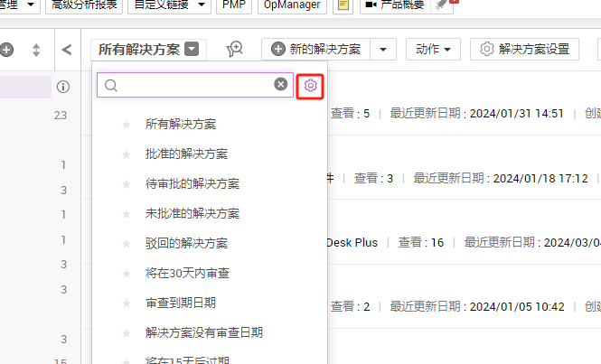Click the info icon in the left column header
601x364 pixels.
click(x=62, y=88)
